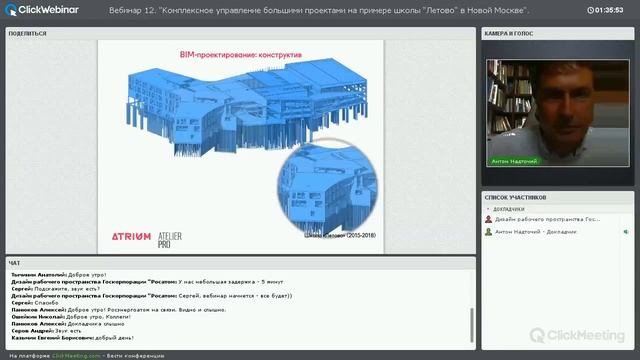Screen dimensions: 640x360
Task: Click the Докладчики group label
Action: tap(509, 209)
